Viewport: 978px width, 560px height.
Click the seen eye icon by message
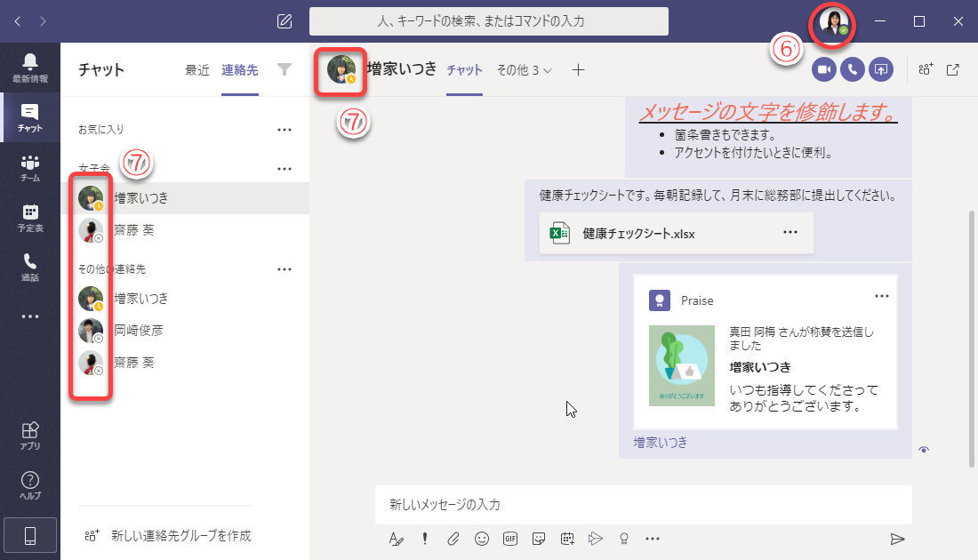[924, 450]
